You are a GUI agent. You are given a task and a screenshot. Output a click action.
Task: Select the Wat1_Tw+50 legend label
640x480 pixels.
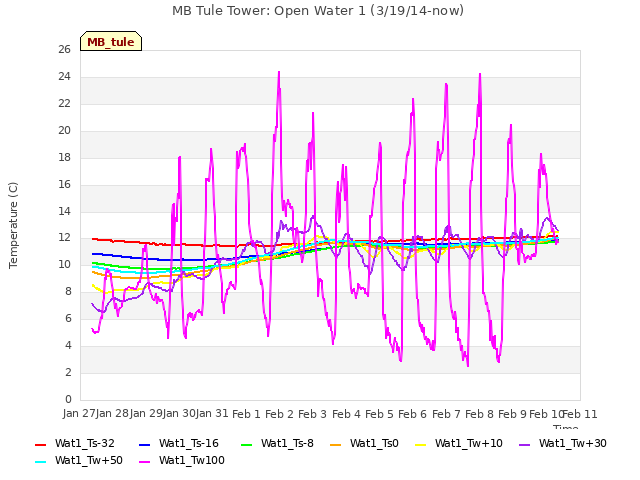tap(89, 461)
